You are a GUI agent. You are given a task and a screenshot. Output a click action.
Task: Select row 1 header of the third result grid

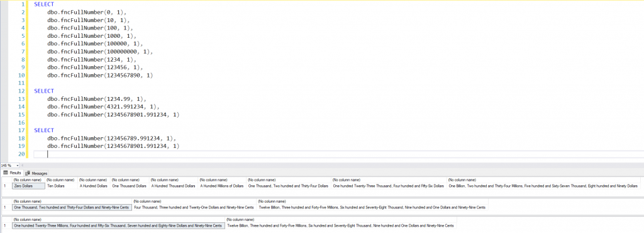click(7, 225)
